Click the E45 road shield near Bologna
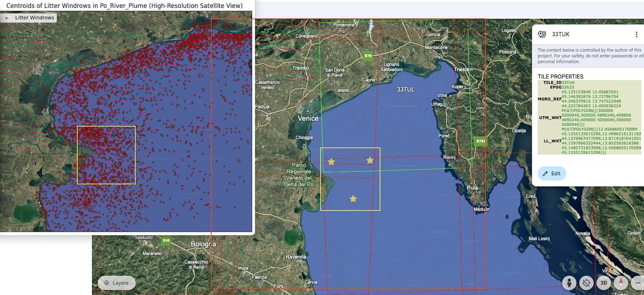 click(x=166, y=241)
